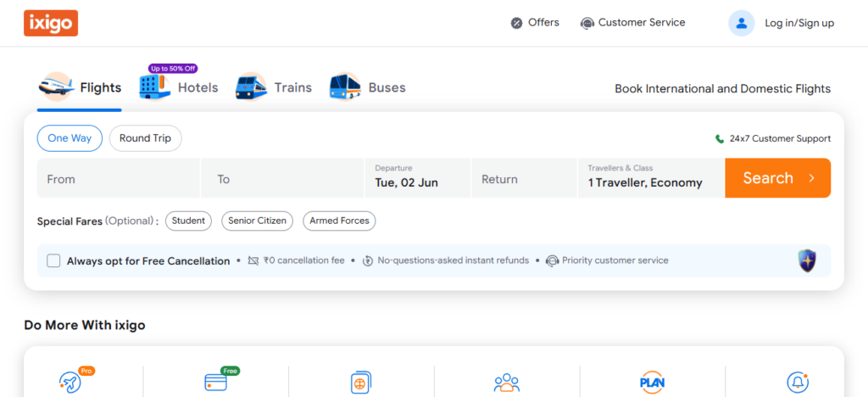Click the group of people icon
The height and width of the screenshot is (397, 868).
507,382
